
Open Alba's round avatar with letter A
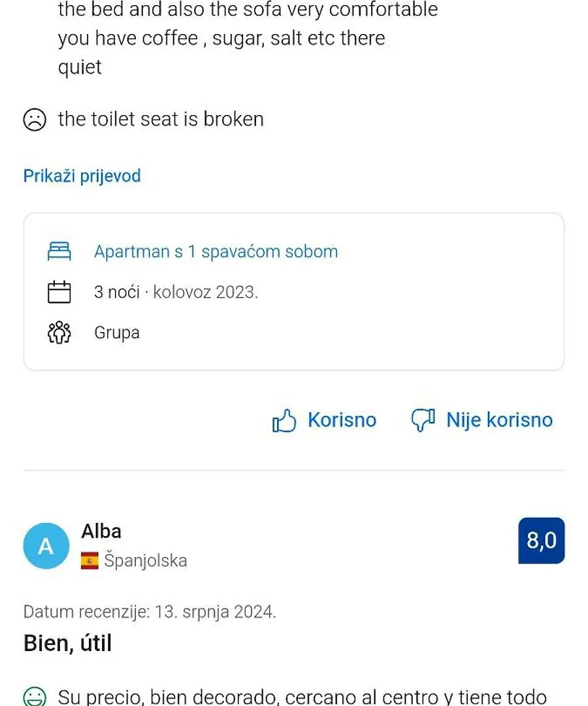(46, 546)
